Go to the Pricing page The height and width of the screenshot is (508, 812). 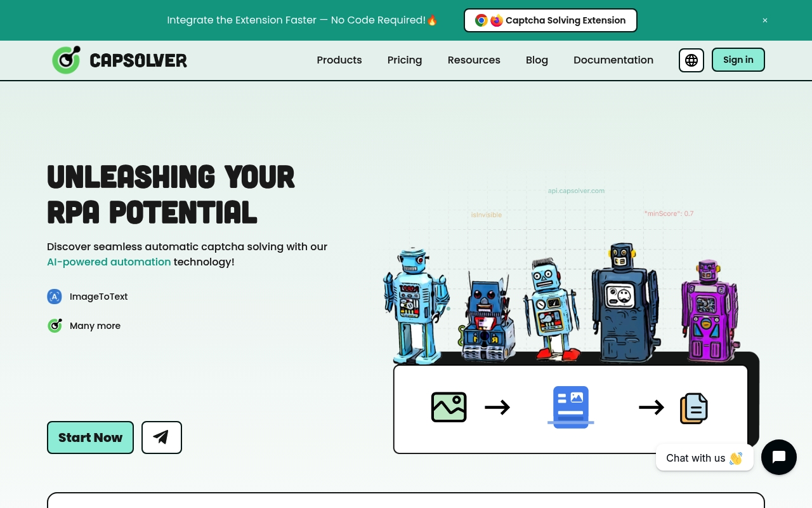tap(405, 60)
